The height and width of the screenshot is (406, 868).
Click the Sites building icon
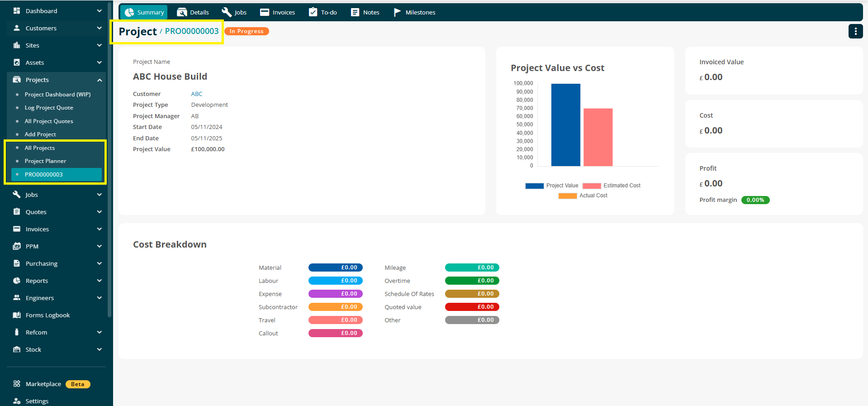pos(17,45)
